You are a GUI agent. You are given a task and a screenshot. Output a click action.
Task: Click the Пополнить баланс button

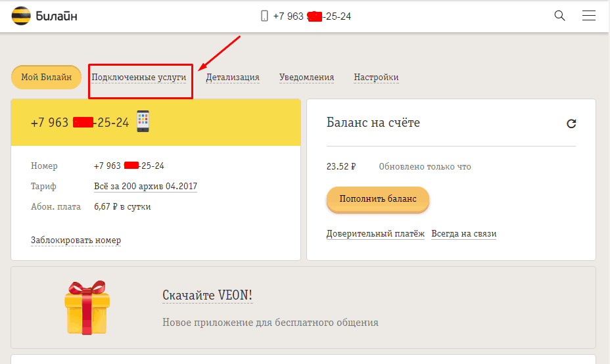[x=378, y=199]
